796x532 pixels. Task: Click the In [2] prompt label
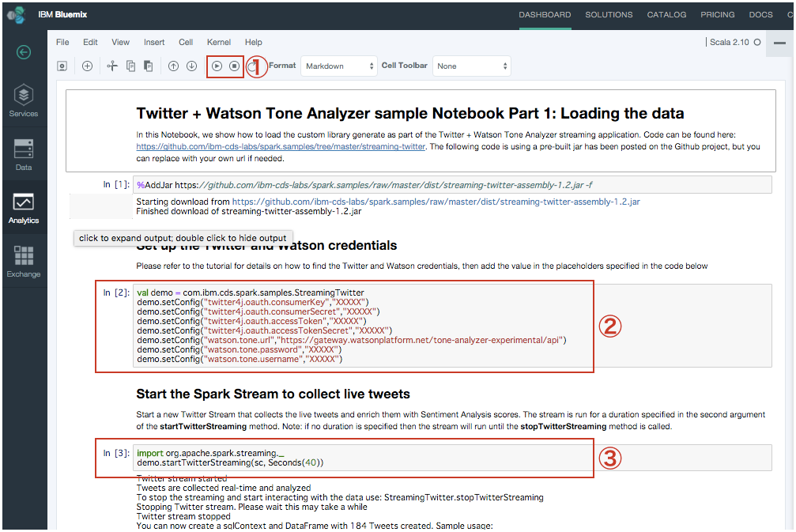point(115,292)
